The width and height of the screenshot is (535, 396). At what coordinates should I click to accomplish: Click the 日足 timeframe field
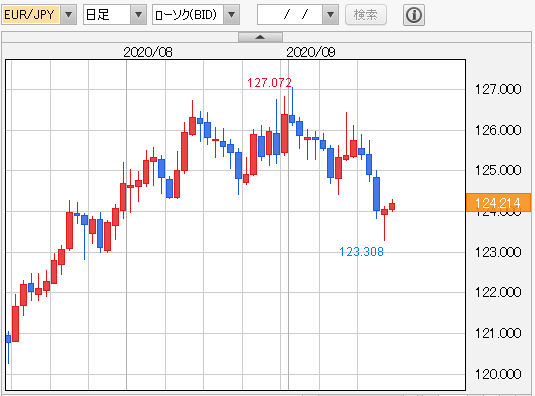pos(107,15)
